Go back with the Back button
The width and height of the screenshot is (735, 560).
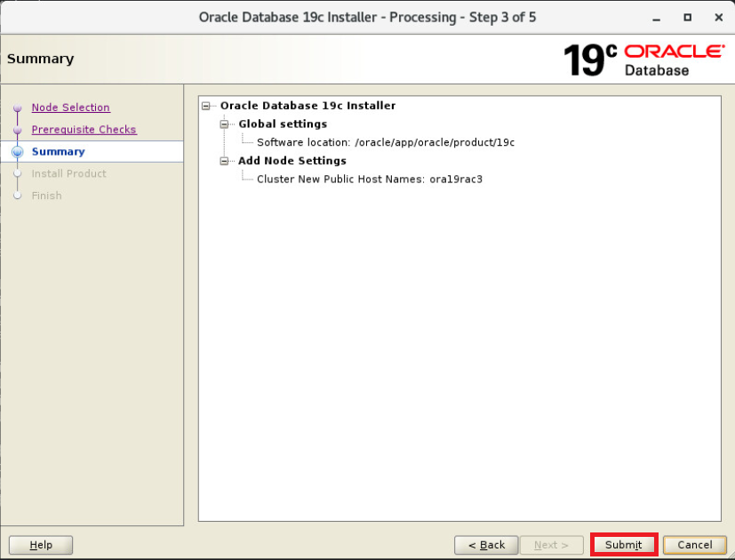[486, 545]
